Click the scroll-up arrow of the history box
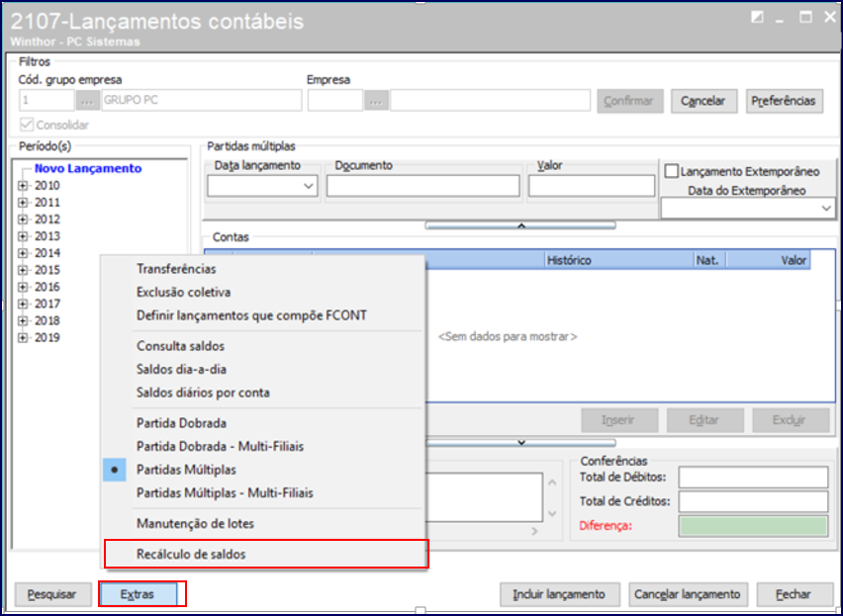Viewport: 843px width, 616px height. (x=552, y=483)
